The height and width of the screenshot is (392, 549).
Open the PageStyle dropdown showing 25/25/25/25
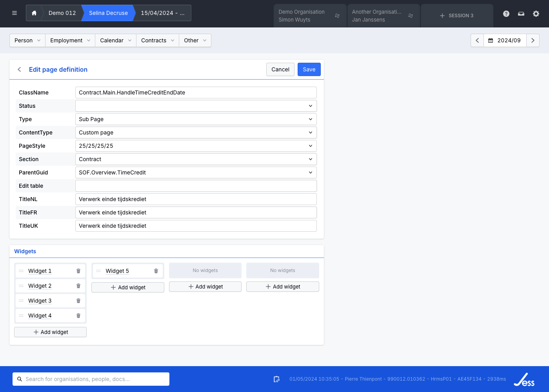pos(196,146)
